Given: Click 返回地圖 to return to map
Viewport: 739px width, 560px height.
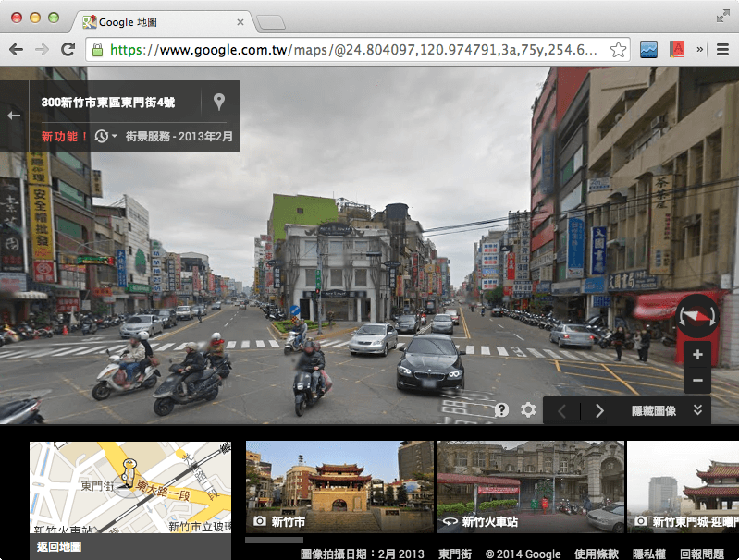Looking at the screenshot, I should tap(59, 547).
